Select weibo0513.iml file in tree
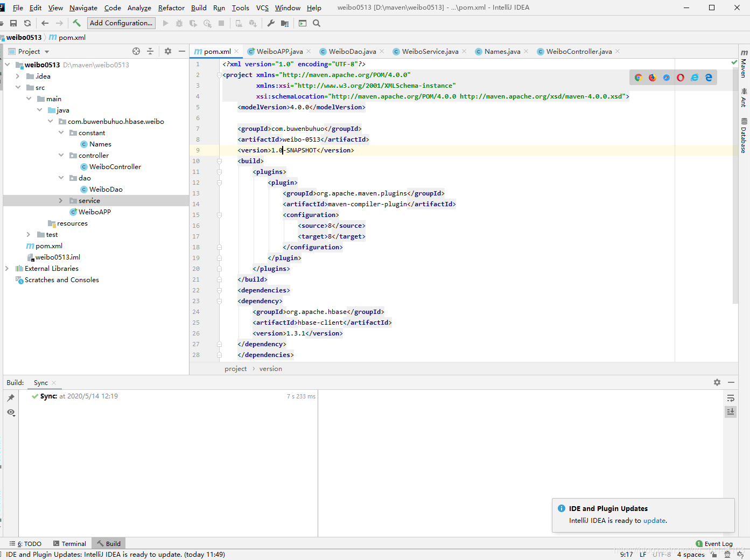Screen dimensions: 750x560 click(58, 257)
